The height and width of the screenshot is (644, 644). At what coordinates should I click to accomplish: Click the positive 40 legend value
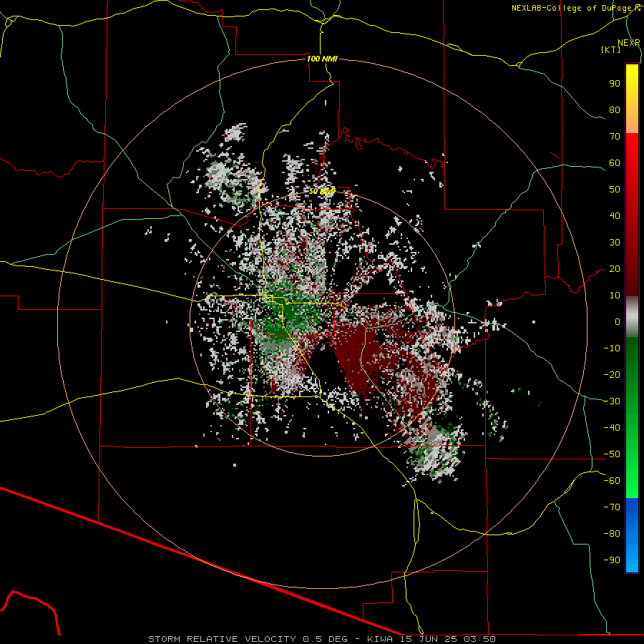615,215
